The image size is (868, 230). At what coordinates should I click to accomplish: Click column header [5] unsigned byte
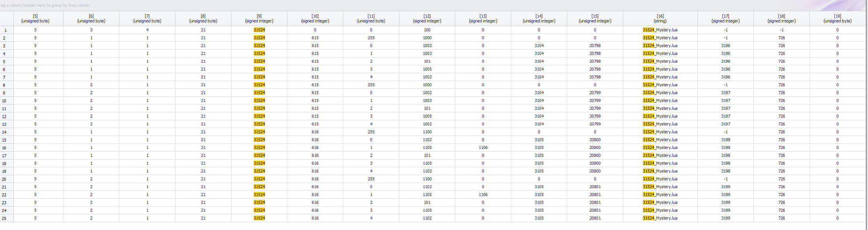(x=35, y=18)
